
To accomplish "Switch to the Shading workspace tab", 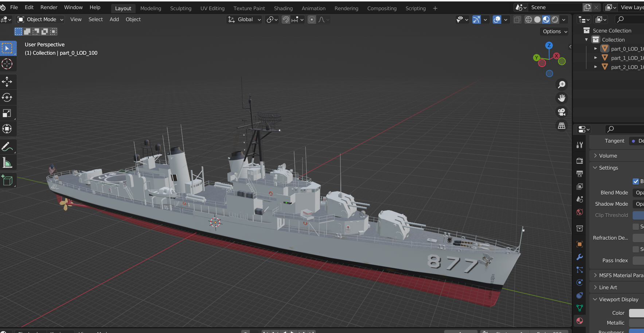I will (x=283, y=8).
